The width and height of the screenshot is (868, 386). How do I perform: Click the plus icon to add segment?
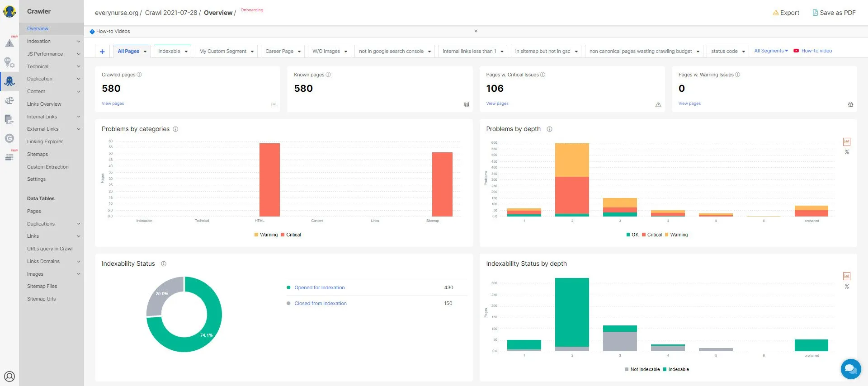[102, 52]
